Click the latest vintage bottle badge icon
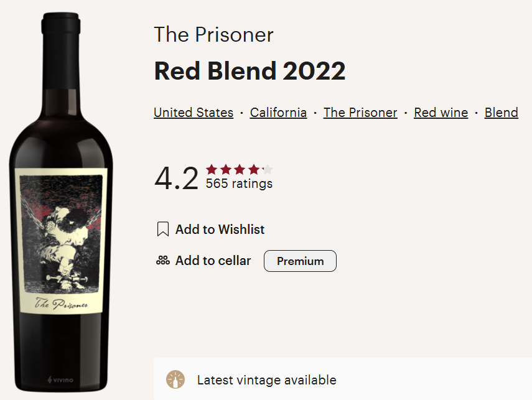532x400 pixels. (175, 379)
